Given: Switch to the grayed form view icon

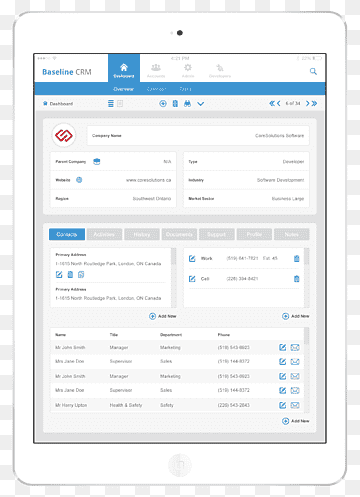Looking at the screenshot, I should (120, 104).
